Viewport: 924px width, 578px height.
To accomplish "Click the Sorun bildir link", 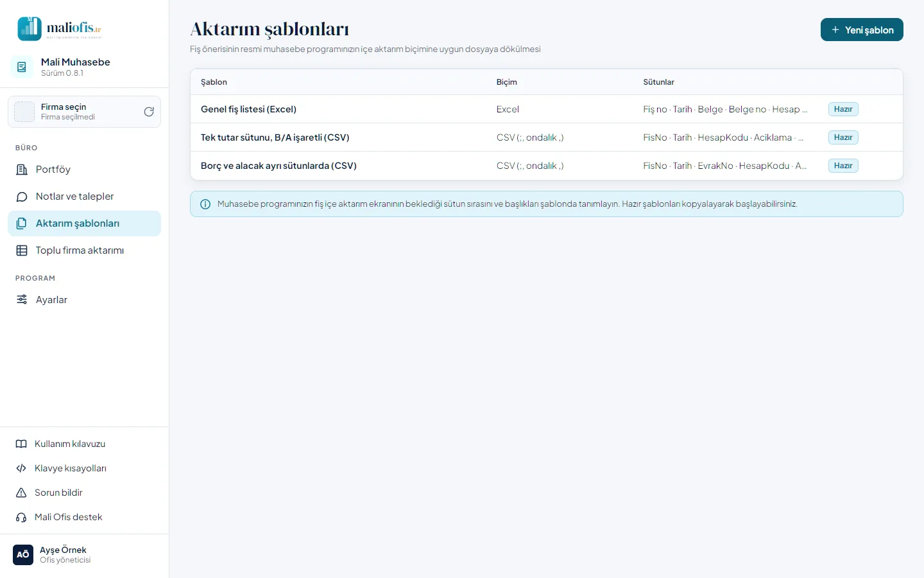I will click(84, 493).
